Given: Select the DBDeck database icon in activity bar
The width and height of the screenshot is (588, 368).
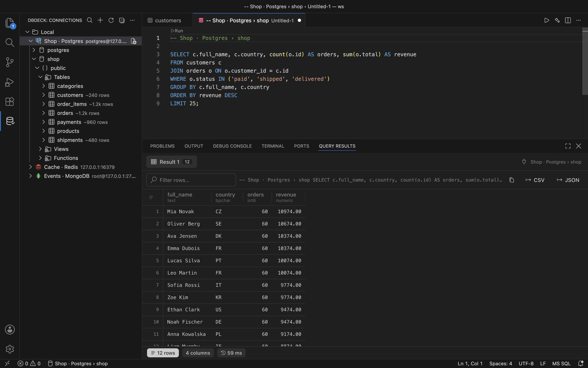Looking at the screenshot, I should [10, 121].
